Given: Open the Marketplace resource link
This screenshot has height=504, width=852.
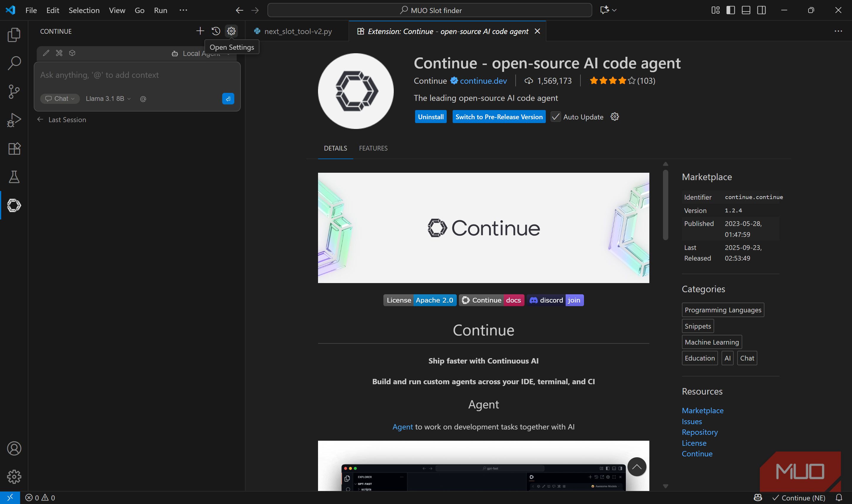Looking at the screenshot, I should click(x=703, y=411).
